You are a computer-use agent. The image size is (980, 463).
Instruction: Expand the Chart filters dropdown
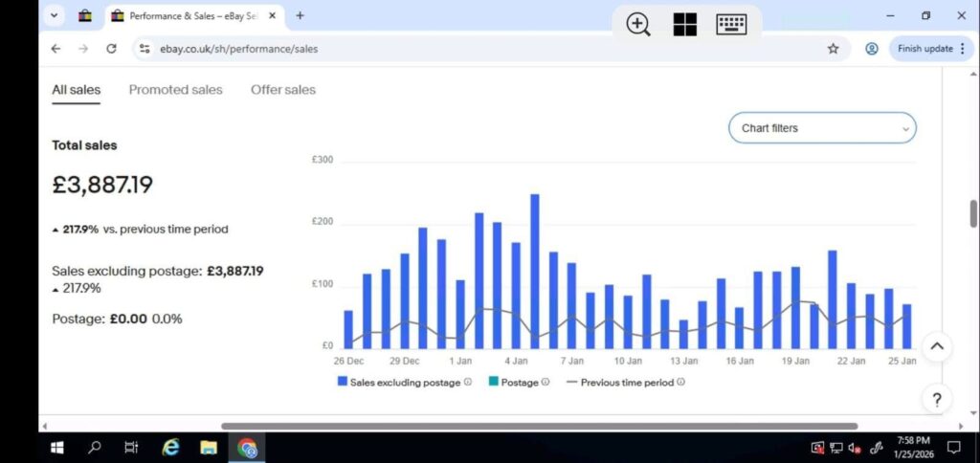tap(822, 128)
